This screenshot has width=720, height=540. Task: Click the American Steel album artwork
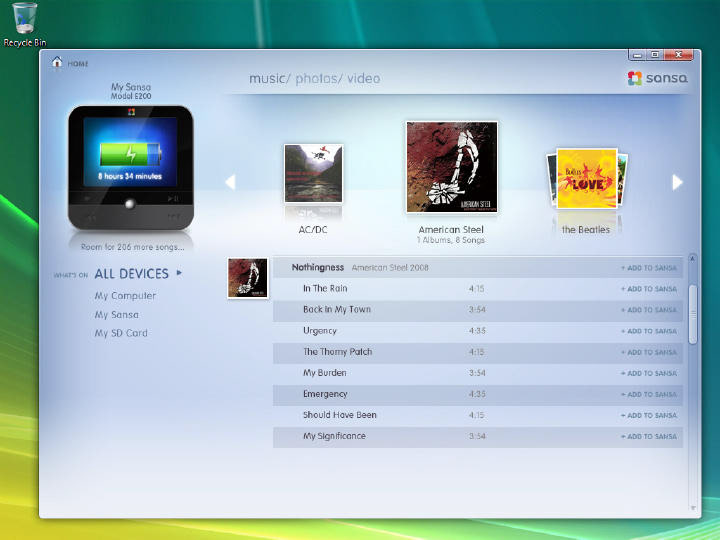coord(451,167)
